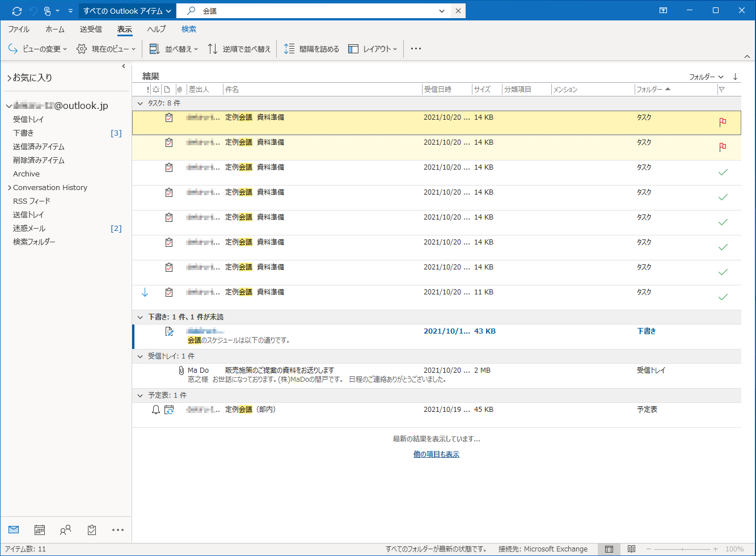The height and width of the screenshot is (556, 756).
Task: Open Tasks from the navigation bar
Action: pos(92,530)
